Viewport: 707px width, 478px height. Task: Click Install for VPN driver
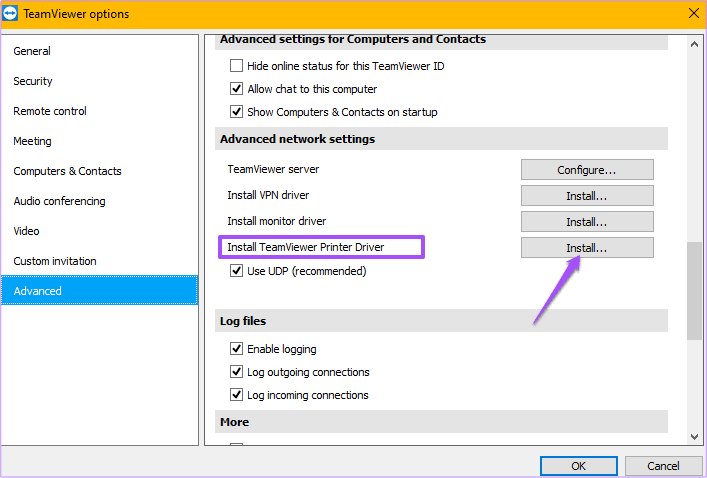587,196
